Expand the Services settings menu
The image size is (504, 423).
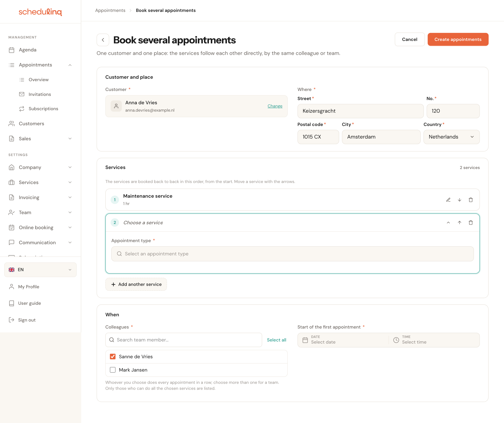pos(40,182)
